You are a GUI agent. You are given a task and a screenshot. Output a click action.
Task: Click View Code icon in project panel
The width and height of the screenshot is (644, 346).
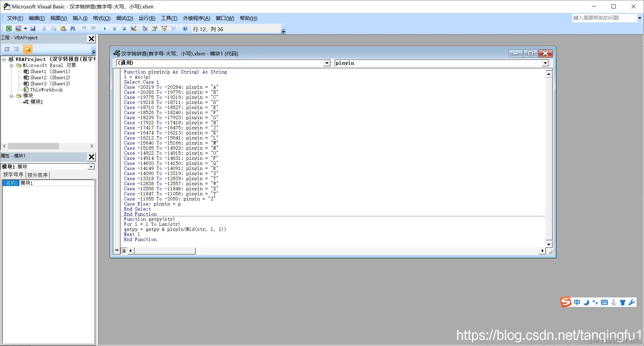7,49
